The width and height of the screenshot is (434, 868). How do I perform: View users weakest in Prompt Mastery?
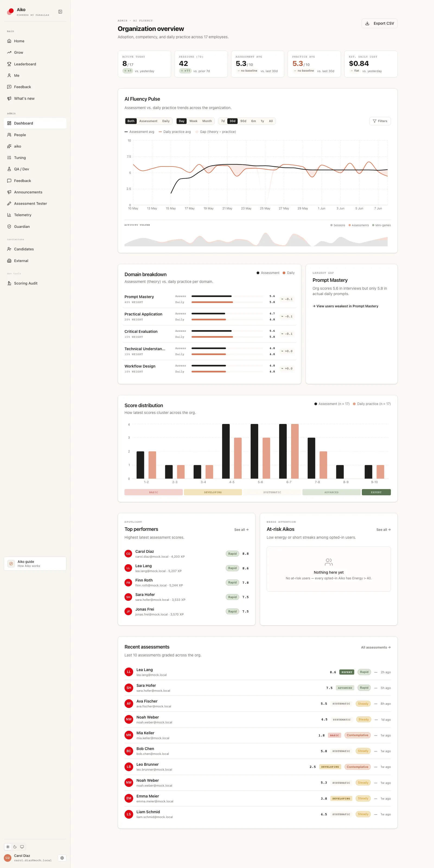tap(345, 306)
